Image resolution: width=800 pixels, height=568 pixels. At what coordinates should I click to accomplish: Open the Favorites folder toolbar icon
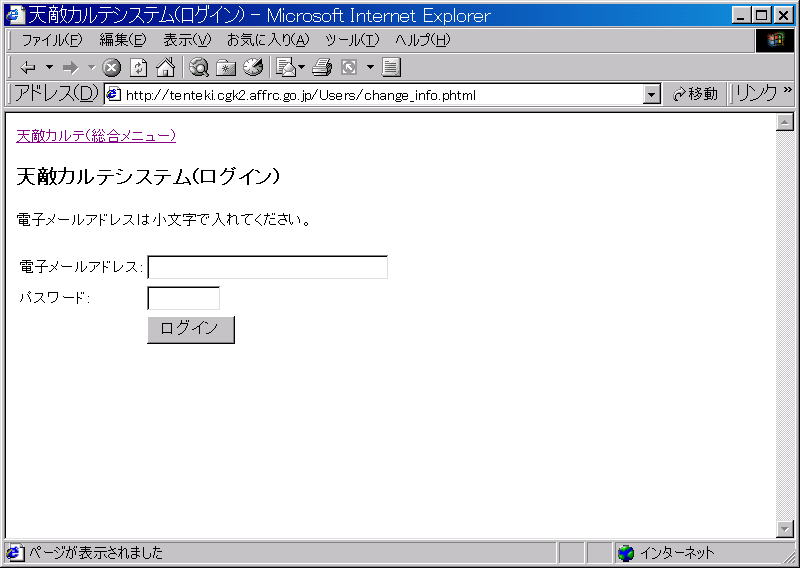[x=226, y=68]
